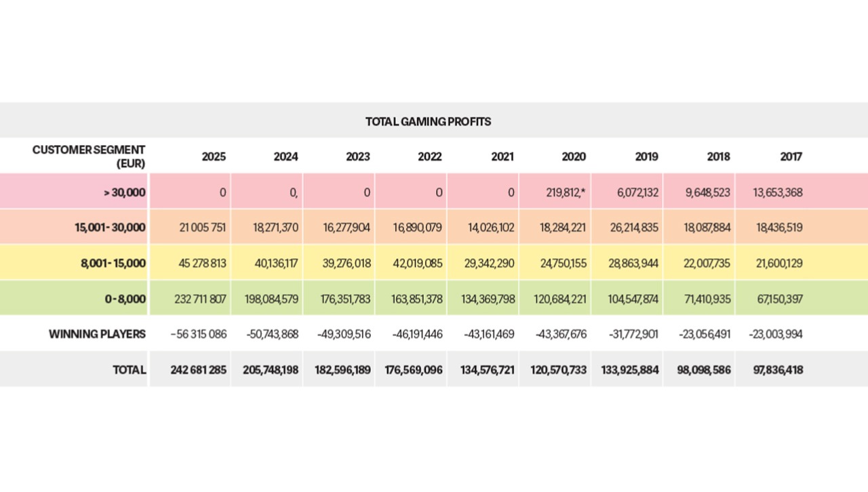Select the > 30,000 segment row label

125,192
